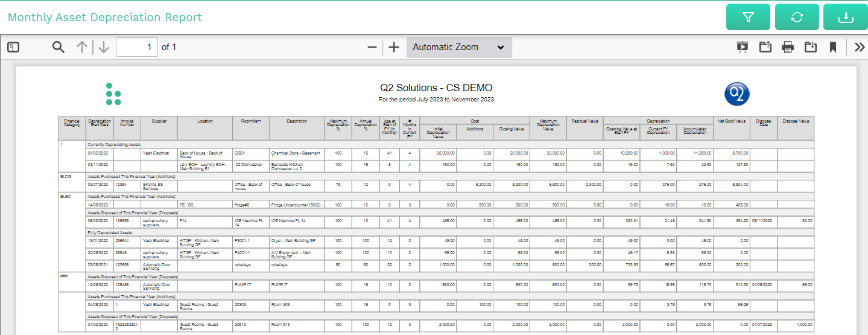This screenshot has height=335, width=868.
Task: Click the page number input field
Action: [x=137, y=47]
